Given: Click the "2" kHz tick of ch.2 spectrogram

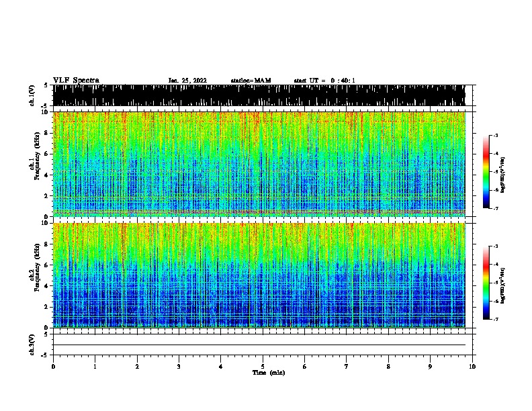Looking at the screenshot, I should click(x=46, y=307).
